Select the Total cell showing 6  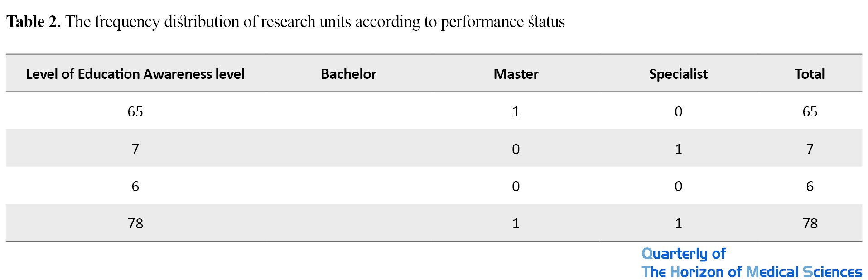(810, 186)
